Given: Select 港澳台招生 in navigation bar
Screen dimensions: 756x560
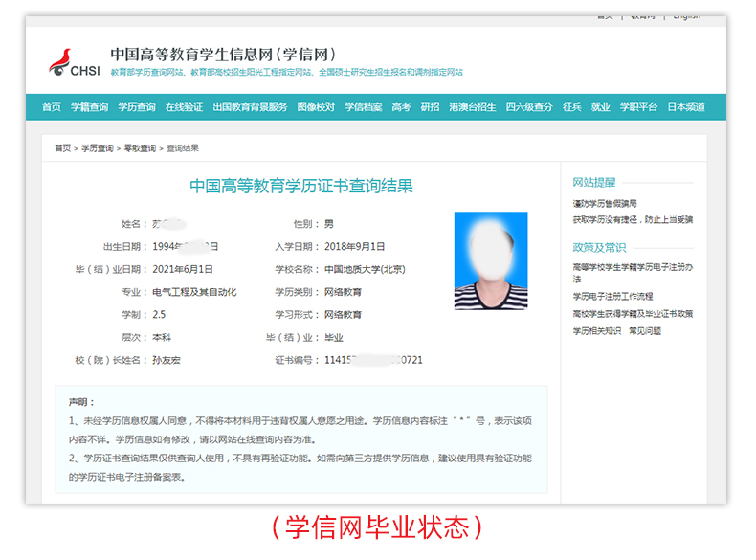Looking at the screenshot, I should coord(473,107).
